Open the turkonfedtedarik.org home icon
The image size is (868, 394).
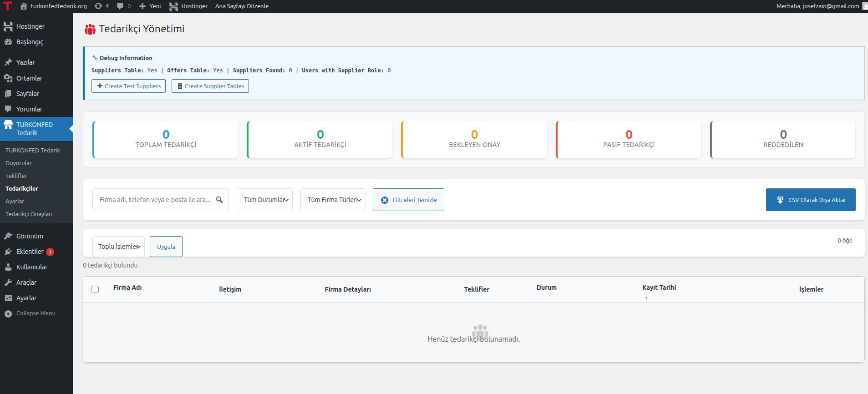pos(24,6)
